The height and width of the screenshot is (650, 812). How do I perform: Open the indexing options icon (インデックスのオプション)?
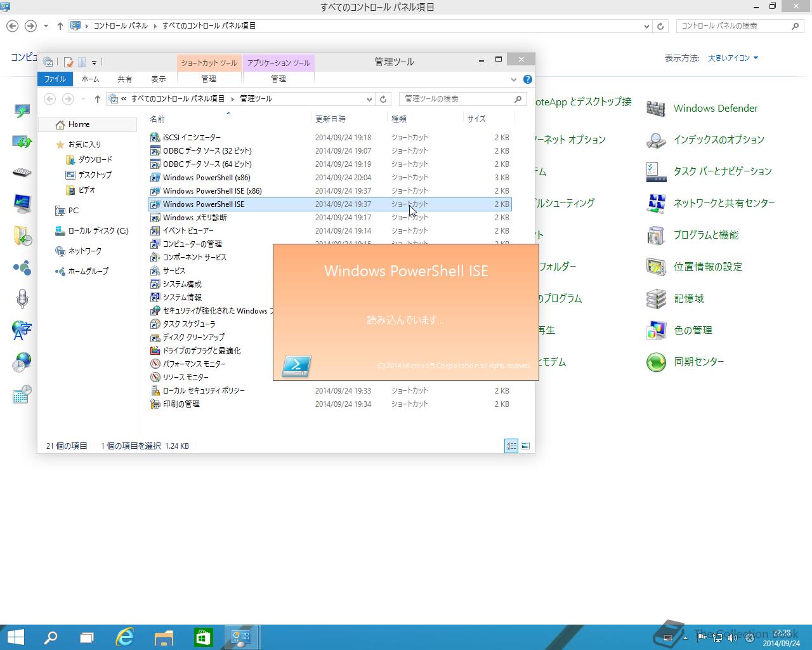pos(655,140)
